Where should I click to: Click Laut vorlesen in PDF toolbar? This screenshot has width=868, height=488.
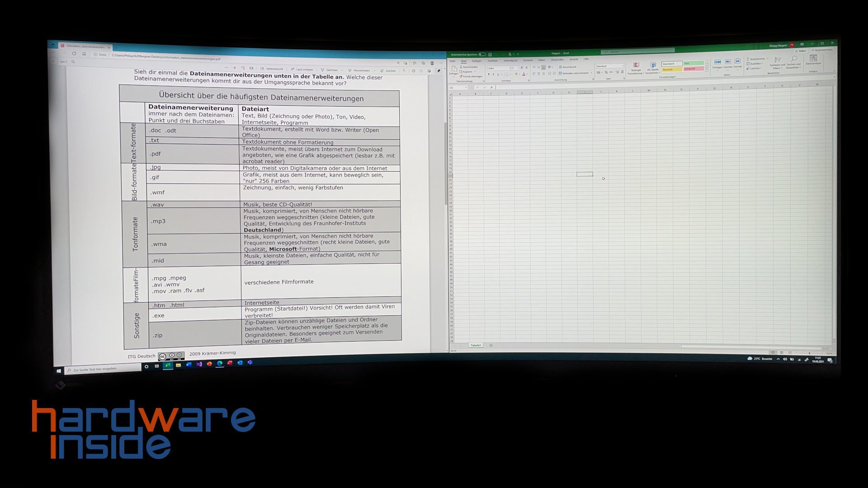pos(302,70)
